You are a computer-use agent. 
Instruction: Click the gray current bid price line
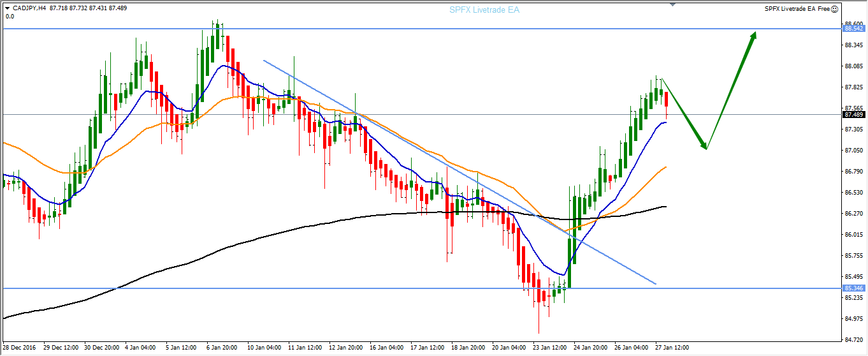(x=421, y=115)
